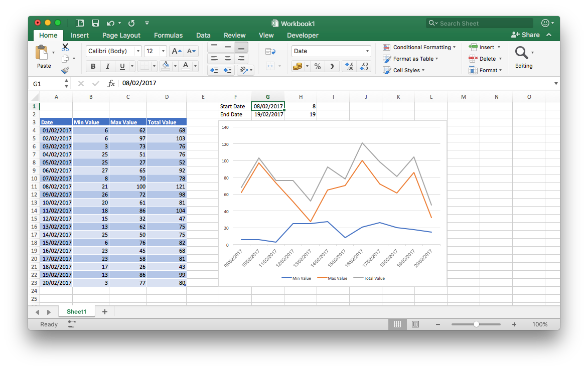Screen dimensions: 588x370
Task: Apply the accounting currency format coins icon
Action: pyautogui.click(x=298, y=66)
